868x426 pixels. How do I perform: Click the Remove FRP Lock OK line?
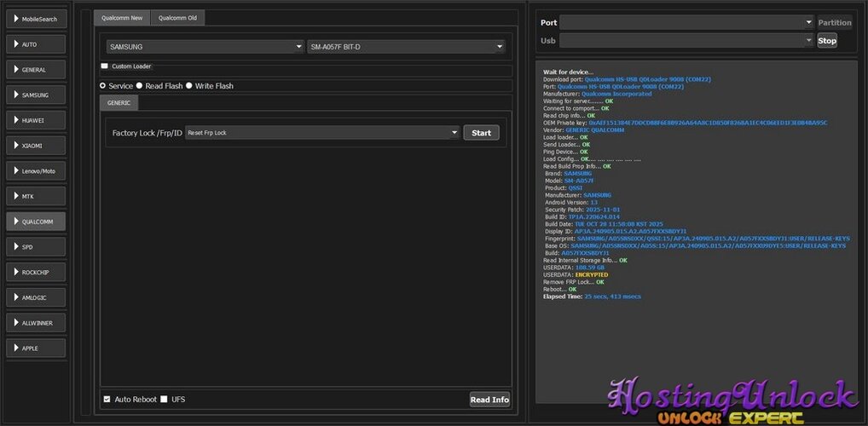(574, 282)
